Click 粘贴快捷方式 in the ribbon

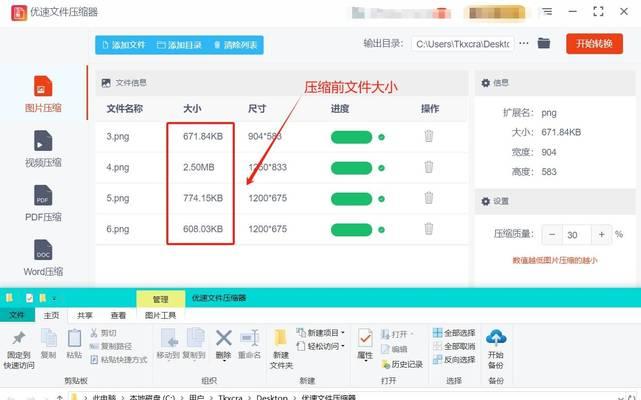pos(119,360)
